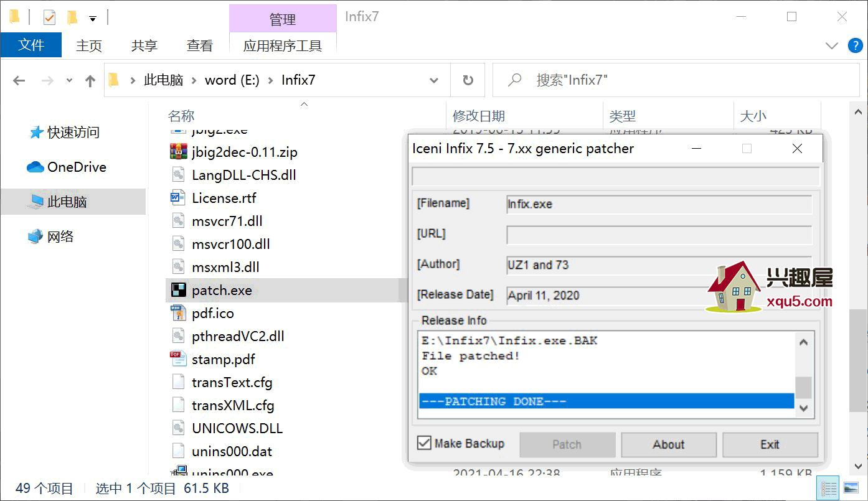The width and height of the screenshot is (868, 501).
Task: Select the stamp.pdf file icon
Action: click(x=178, y=359)
